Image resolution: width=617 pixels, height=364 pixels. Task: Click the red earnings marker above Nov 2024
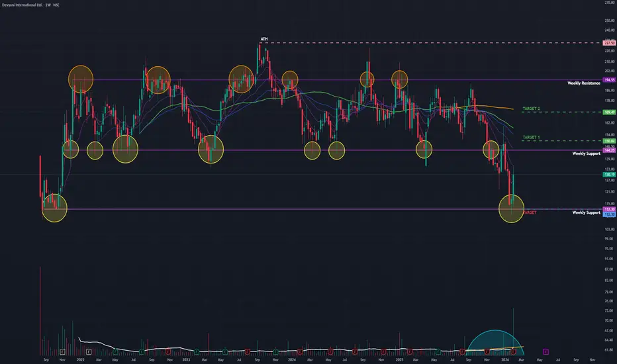[383, 351]
